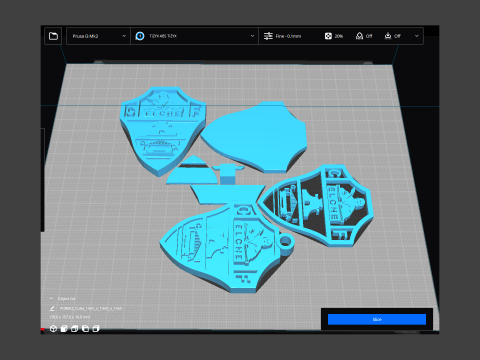This screenshot has height=360, width=480.
Task: Edit the job name with the pencil icon
Action: coord(52,308)
